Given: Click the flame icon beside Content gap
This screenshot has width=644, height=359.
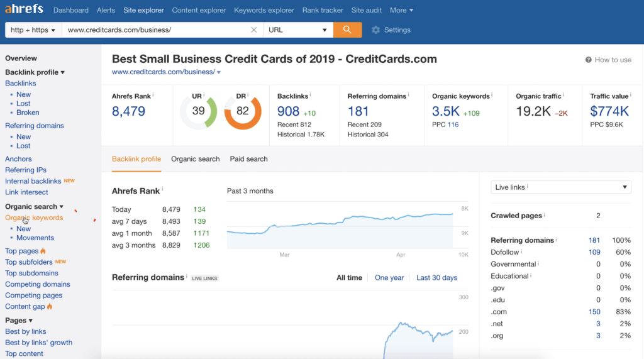Looking at the screenshot, I should tap(50, 306).
